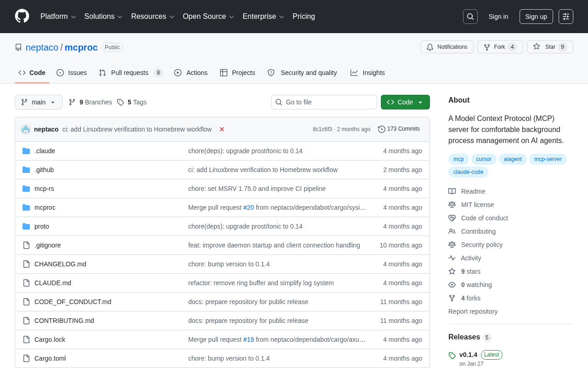
Task: Expand the Open Source menu
Action: [209, 17]
